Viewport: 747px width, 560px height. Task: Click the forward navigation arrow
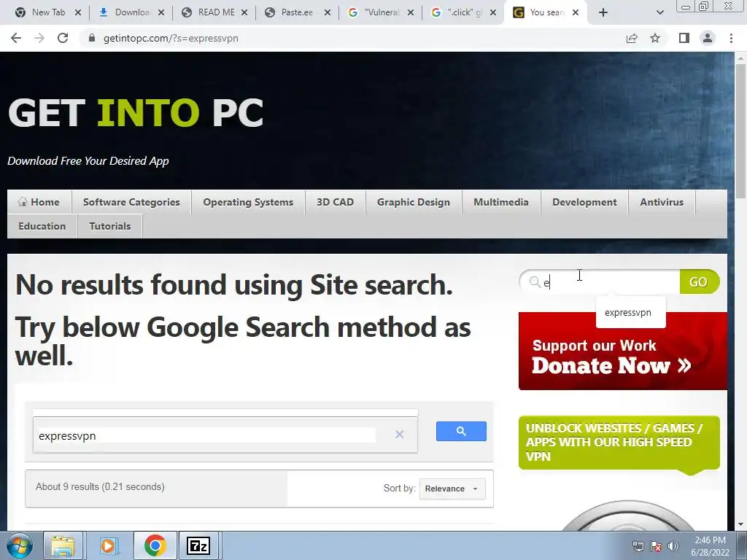[39, 38]
